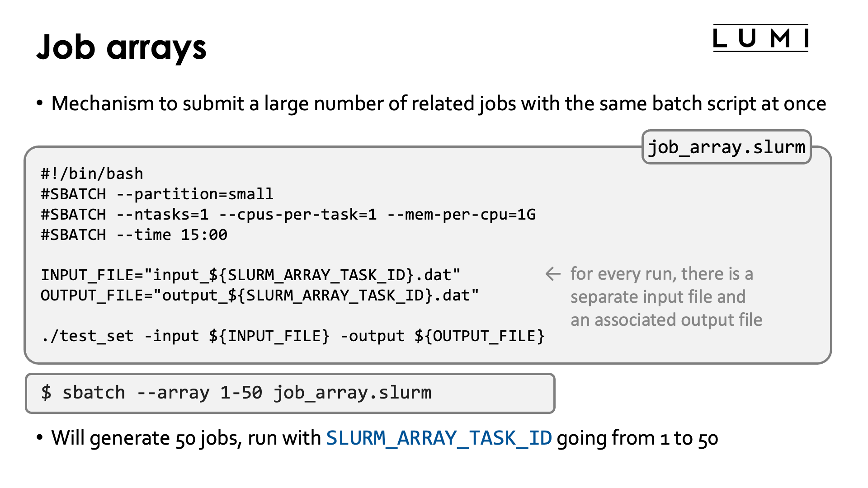
Task: Click the sbatch --array command box
Action: [x=290, y=393]
